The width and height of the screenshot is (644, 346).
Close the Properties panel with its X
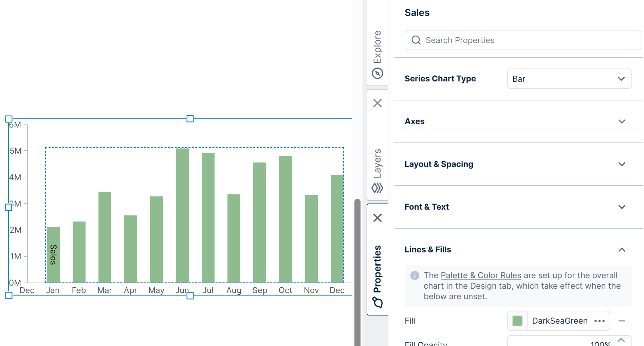[x=377, y=218]
